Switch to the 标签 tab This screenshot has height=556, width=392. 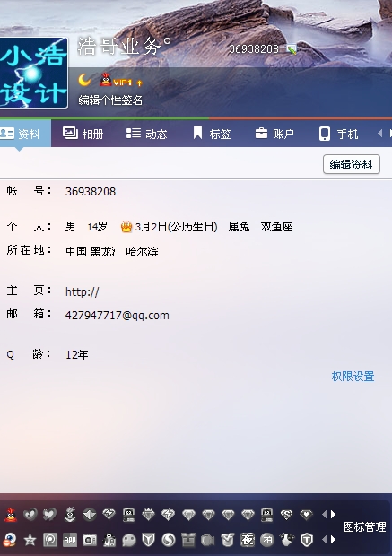(212, 134)
